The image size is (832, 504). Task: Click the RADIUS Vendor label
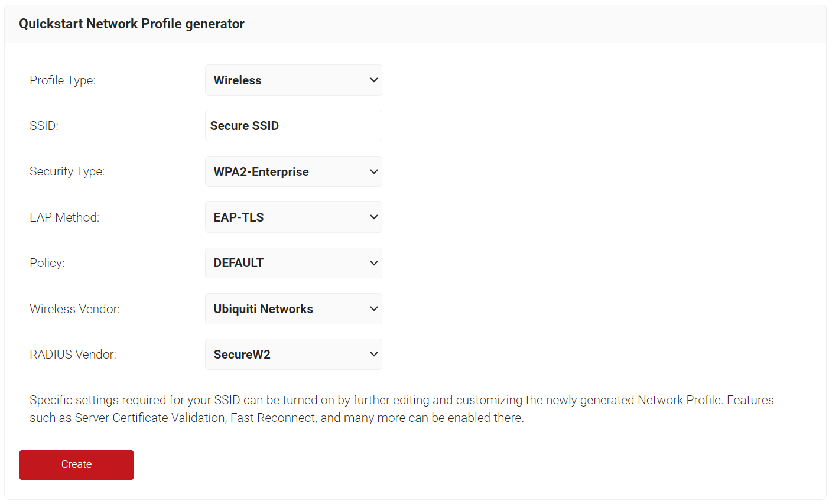73,355
